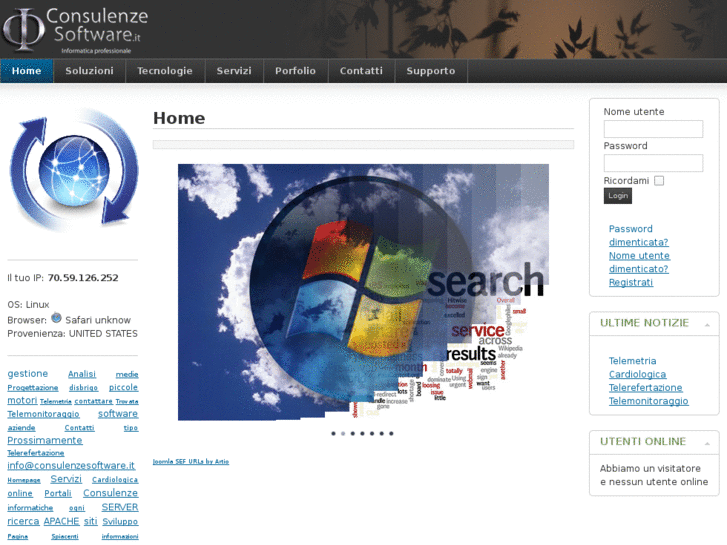The height and width of the screenshot is (545, 727).
Task: Click the Cardiologica tag in tag cloud
Action: (115, 480)
